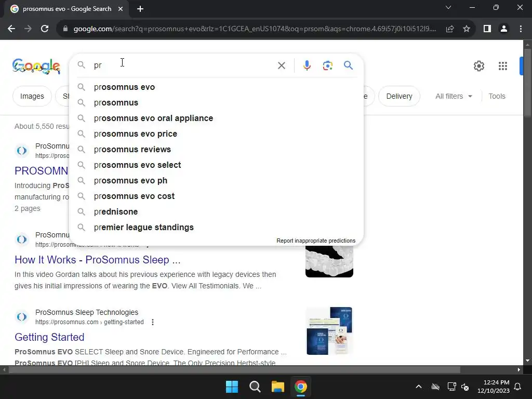Viewport: 532px width, 399px height.
Task: Close the prosomnus evo search tab
Action: point(121,9)
